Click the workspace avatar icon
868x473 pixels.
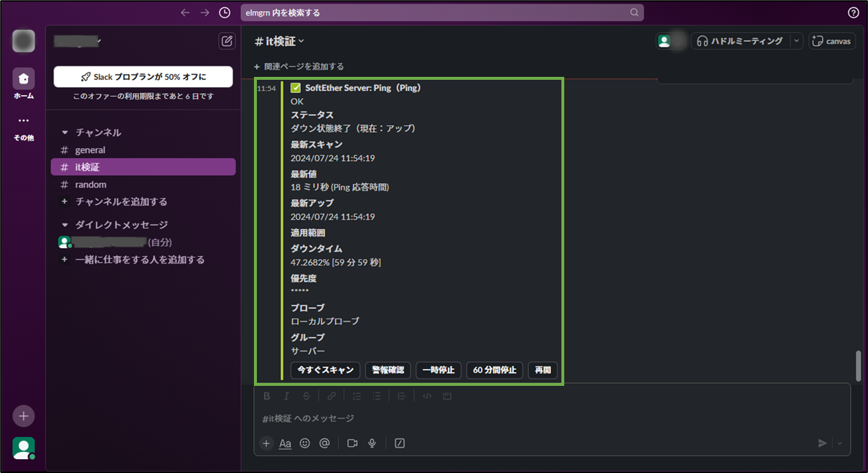(23, 41)
